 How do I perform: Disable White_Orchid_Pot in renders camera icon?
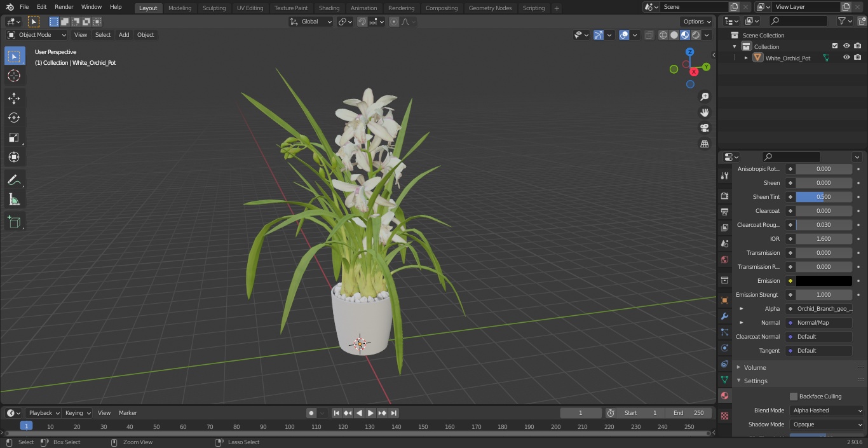point(857,57)
